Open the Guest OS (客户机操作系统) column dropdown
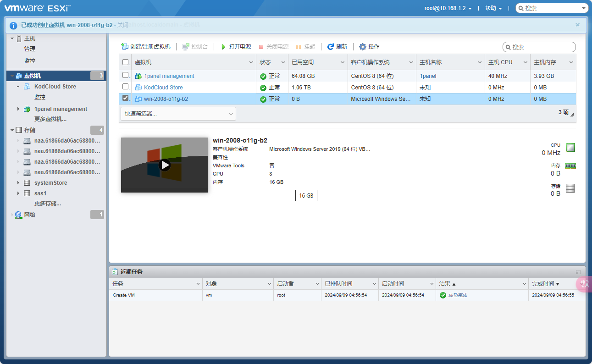 click(x=411, y=62)
